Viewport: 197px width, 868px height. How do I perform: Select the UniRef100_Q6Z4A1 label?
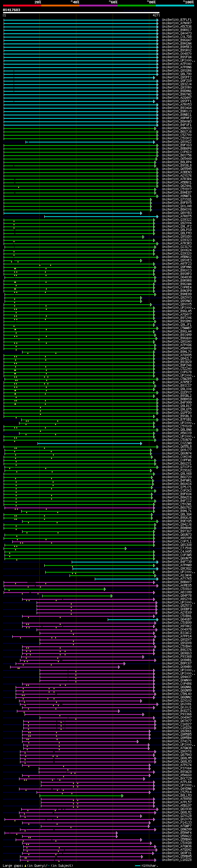click(176, 186)
